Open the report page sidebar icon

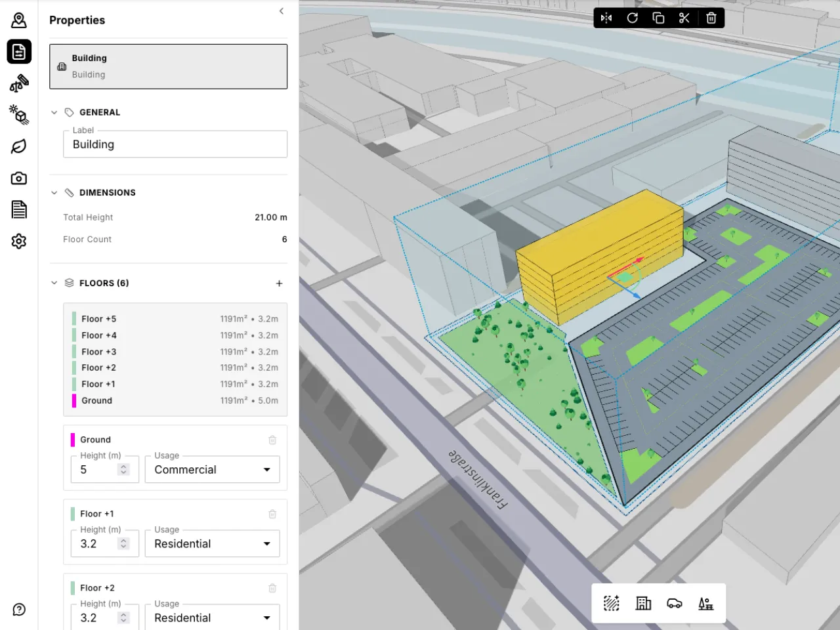point(19,209)
